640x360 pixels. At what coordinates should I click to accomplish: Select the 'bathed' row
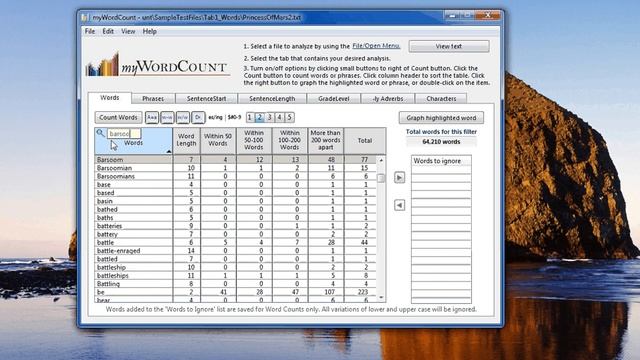[x=236, y=209]
